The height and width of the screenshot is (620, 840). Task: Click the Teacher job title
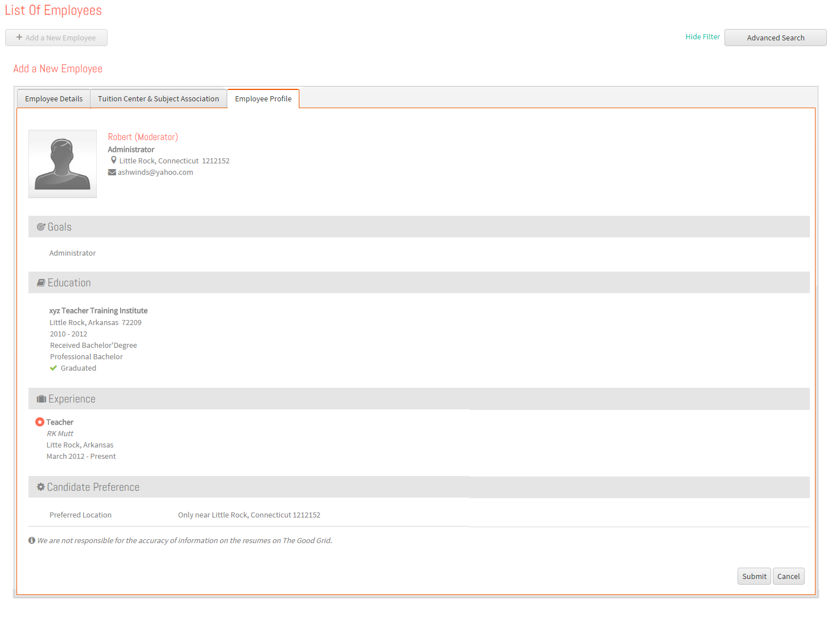tap(60, 422)
